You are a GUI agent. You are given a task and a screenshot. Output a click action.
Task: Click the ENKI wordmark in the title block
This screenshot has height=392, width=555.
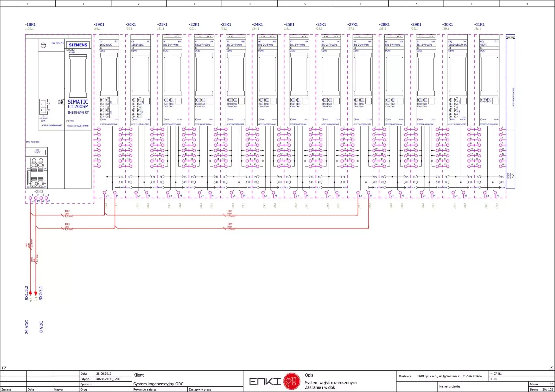click(265, 382)
